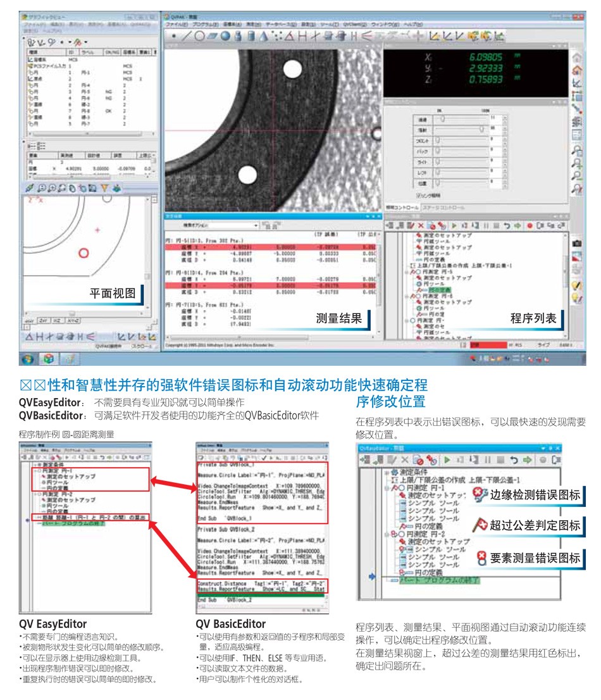This screenshot has height=700, width=601.
Task: Open the 座標系 menu in QVPAK
Action: click(232, 25)
